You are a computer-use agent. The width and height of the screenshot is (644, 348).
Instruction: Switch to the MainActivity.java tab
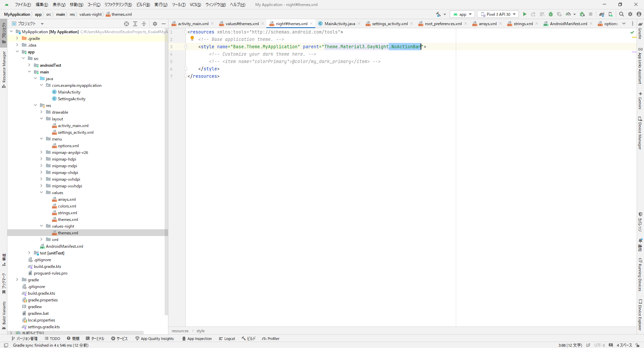coord(339,24)
